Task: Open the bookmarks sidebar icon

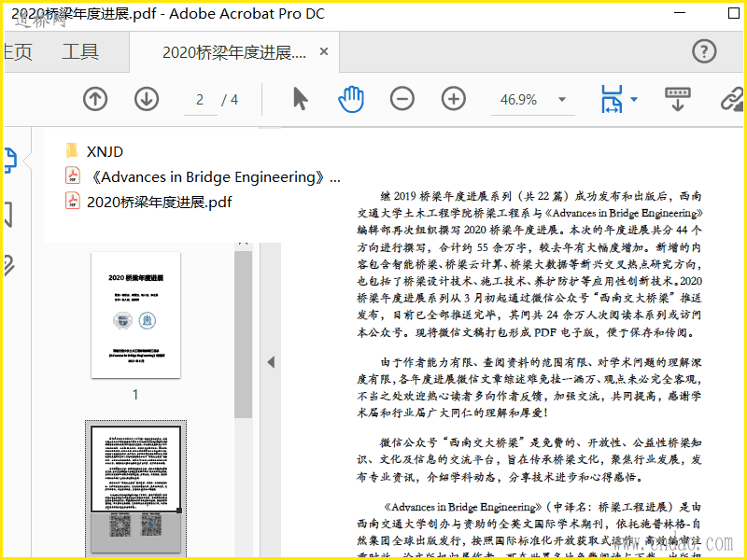Action: [8, 215]
